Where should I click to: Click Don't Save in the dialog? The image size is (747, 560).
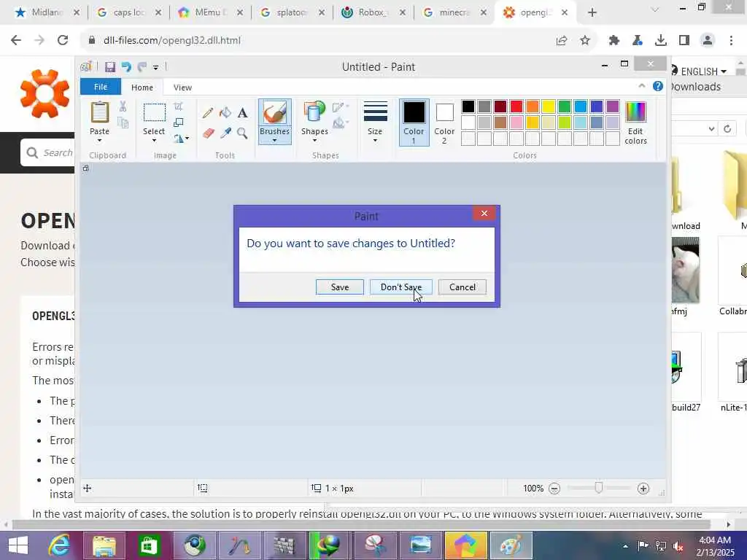(401, 287)
